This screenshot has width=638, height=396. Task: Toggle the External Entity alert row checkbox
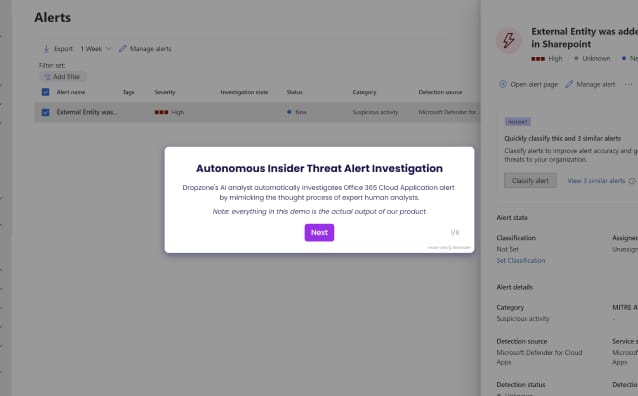coord(46,112)
